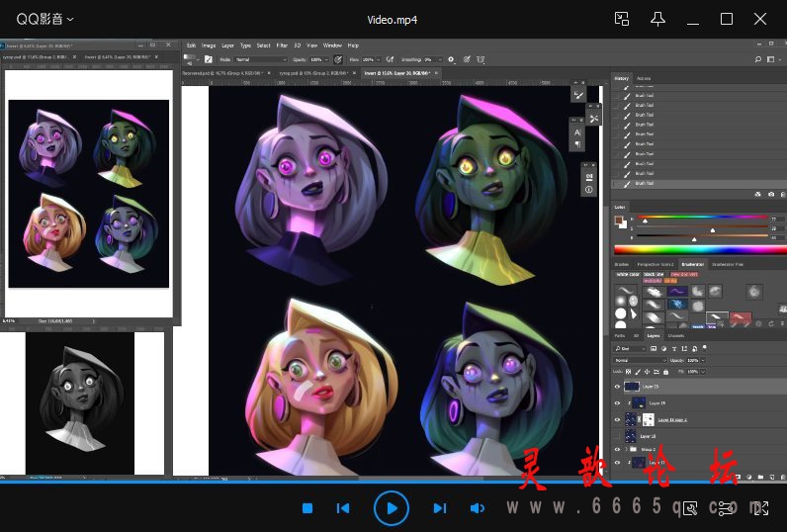Lock all padlock icon
The image size is (787, 532).
pos(666,372)
